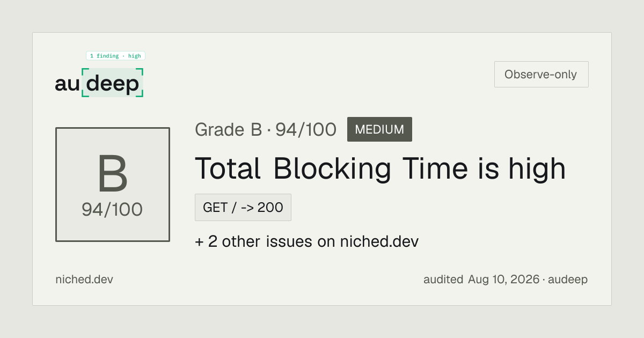Click the audeep credit in the footer
This screenshot has height=338, width=644.
click(x=568, y=280)
